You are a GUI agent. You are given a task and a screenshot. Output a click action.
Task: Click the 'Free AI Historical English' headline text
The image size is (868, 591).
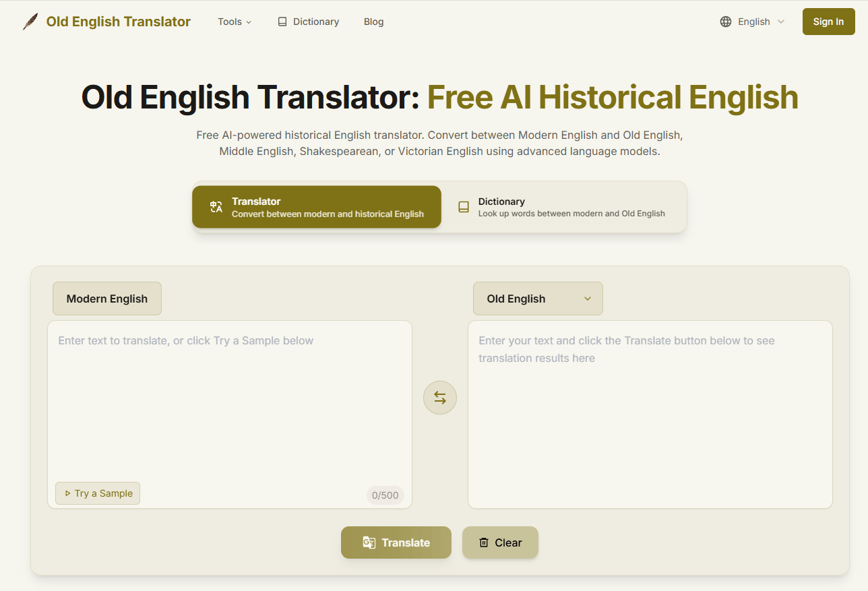pyautogui.click(x=613, y=97)
